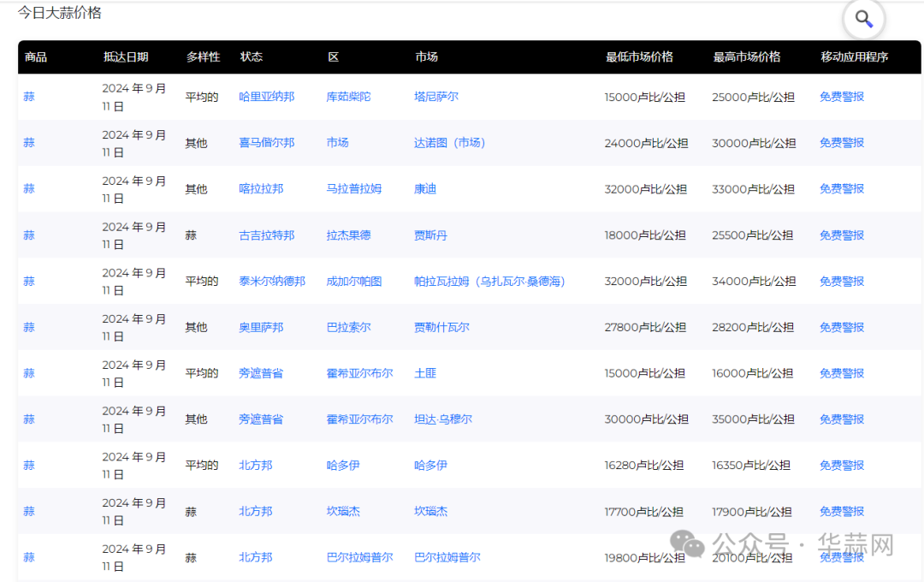Open the 喜马偕尔邦 state link

[x=266, y=143]
